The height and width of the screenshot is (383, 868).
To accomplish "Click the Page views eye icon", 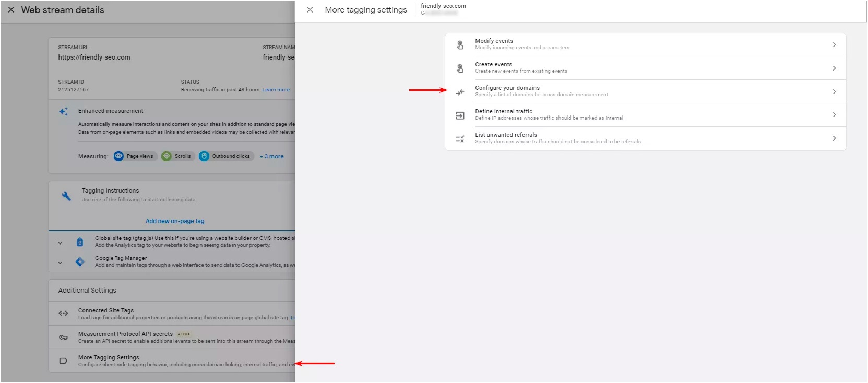I will (x=118, y=156).
